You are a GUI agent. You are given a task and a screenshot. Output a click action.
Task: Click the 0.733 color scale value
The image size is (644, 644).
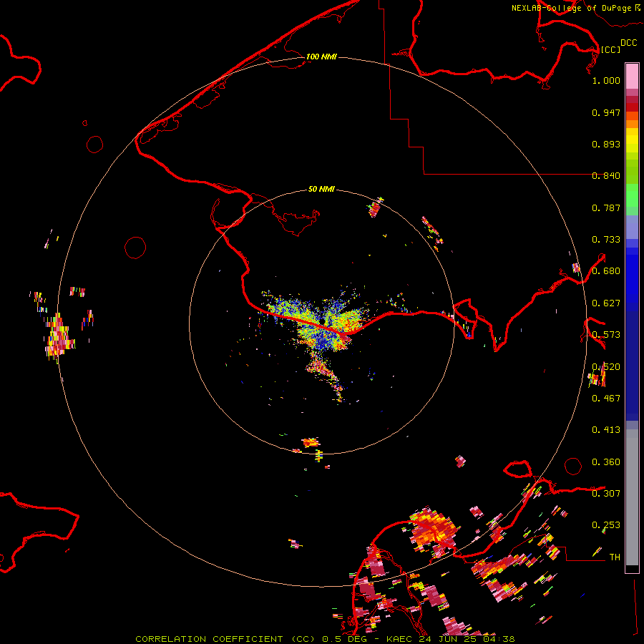pos(606,240)
